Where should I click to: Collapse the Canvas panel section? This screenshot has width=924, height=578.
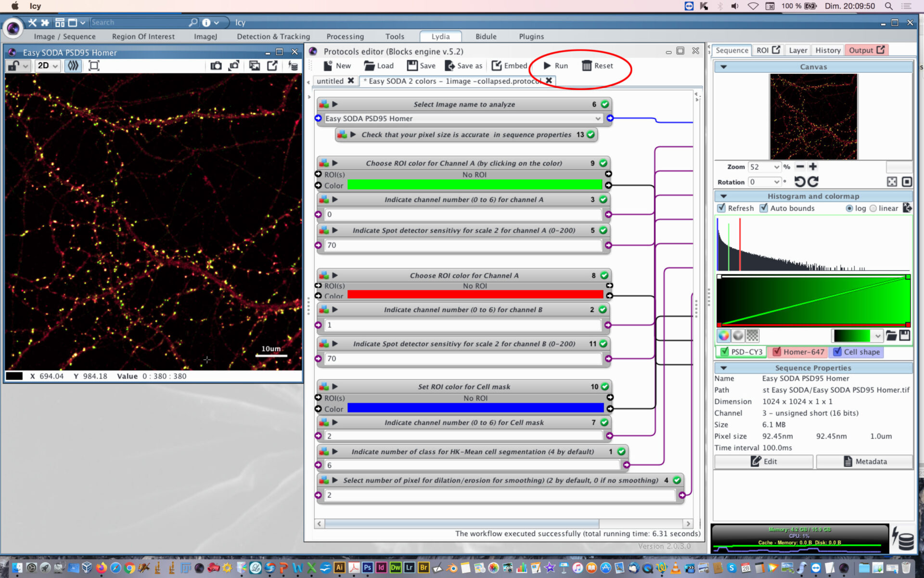(723, 66)
